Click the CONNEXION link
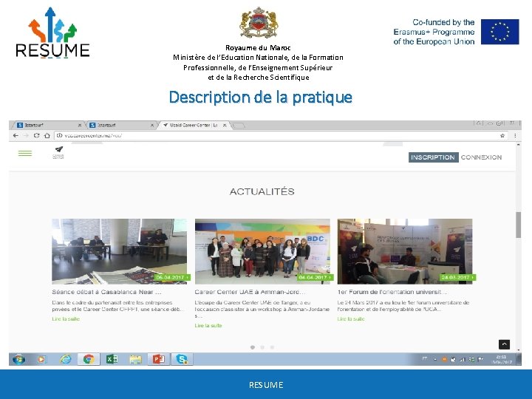532x399 pixels. 481,157
